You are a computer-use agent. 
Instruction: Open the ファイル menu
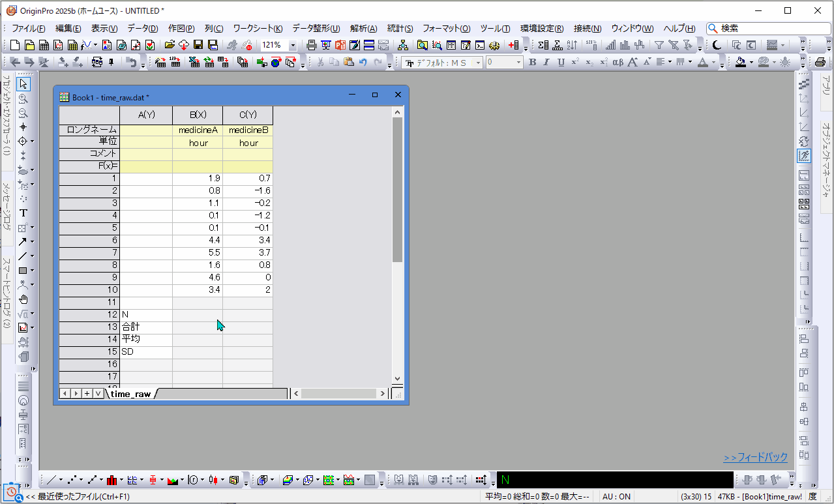coord(29,29)
